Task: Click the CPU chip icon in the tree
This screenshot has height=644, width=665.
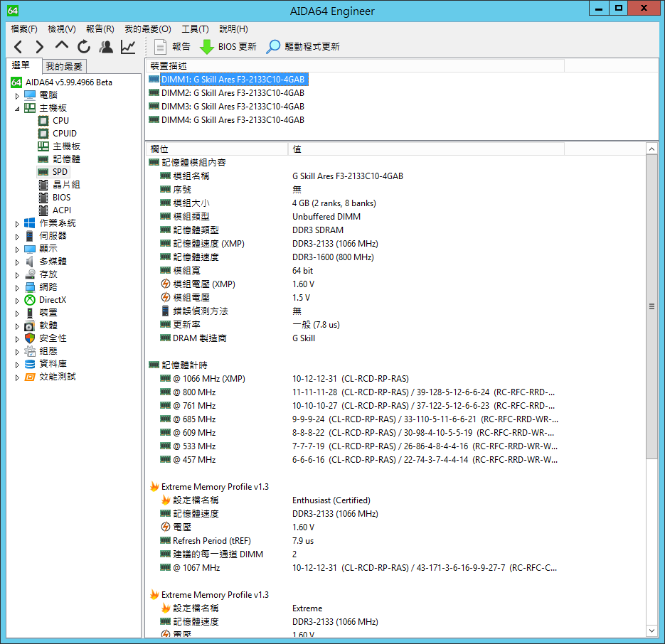Action: point(43,121)
